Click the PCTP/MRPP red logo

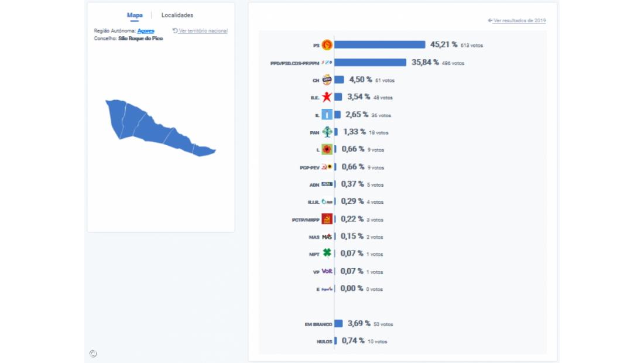327,219
